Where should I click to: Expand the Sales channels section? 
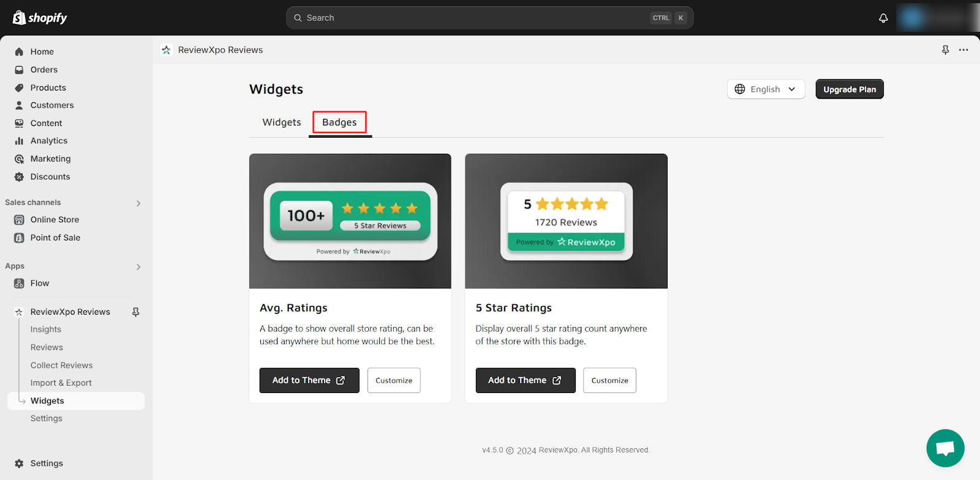point(138,203)
